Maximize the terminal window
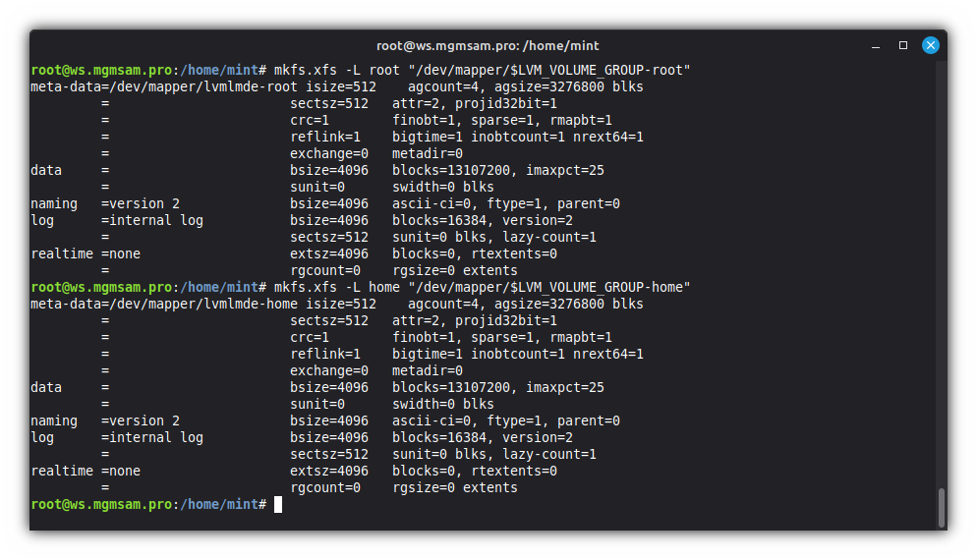977x560 pixels. pos(903,45)
